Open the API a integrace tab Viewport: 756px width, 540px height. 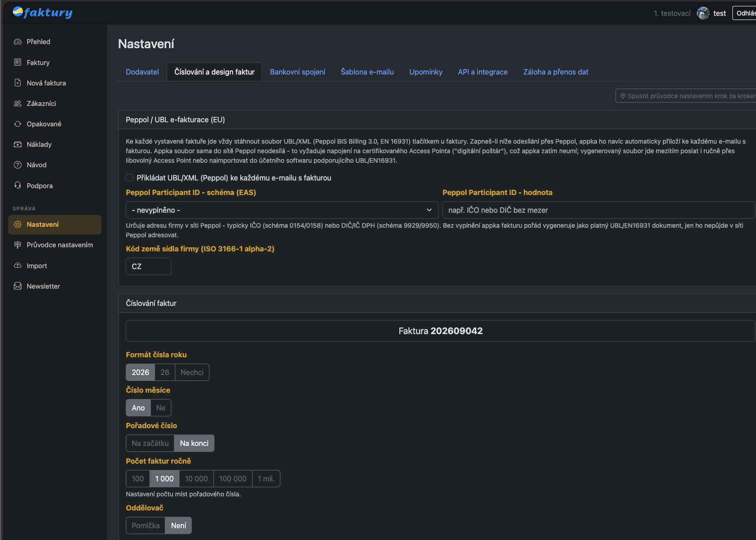pos(483,72)
